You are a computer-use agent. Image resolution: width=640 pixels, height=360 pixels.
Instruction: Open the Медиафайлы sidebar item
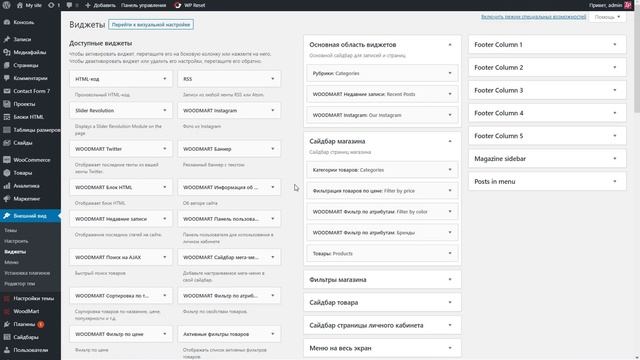(31, 52)
